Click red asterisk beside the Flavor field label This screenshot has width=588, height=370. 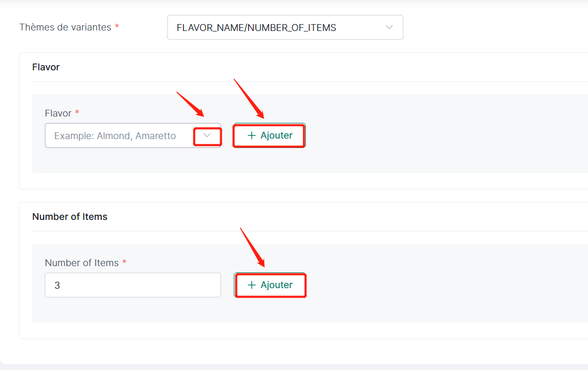(77, 113)
